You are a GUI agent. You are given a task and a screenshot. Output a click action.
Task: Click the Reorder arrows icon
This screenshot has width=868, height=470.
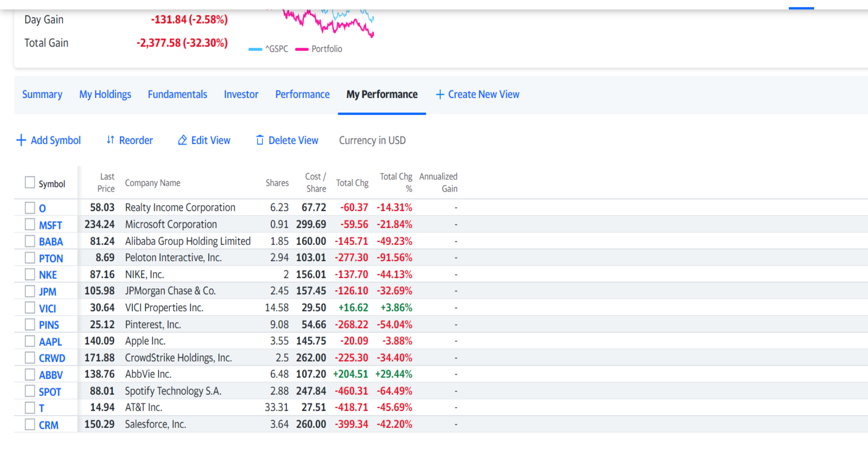click(x=110, y=140)
